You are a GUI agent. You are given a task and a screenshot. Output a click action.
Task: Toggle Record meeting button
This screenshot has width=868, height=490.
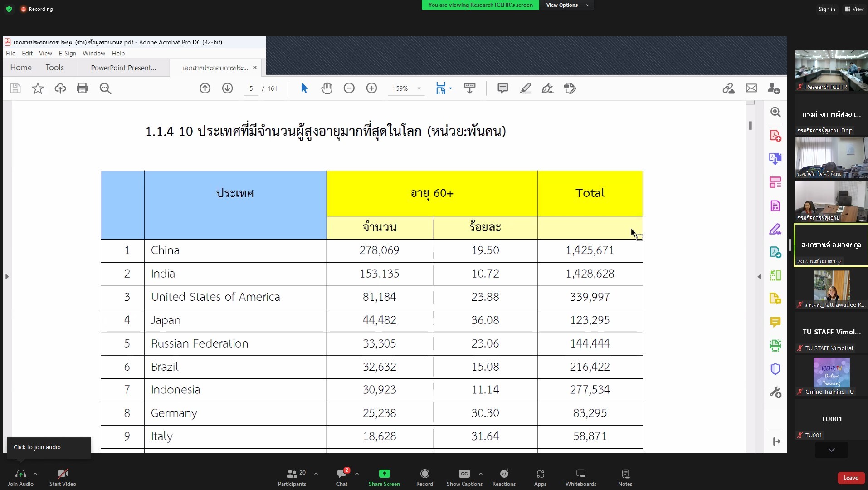(x=424, y=478)
